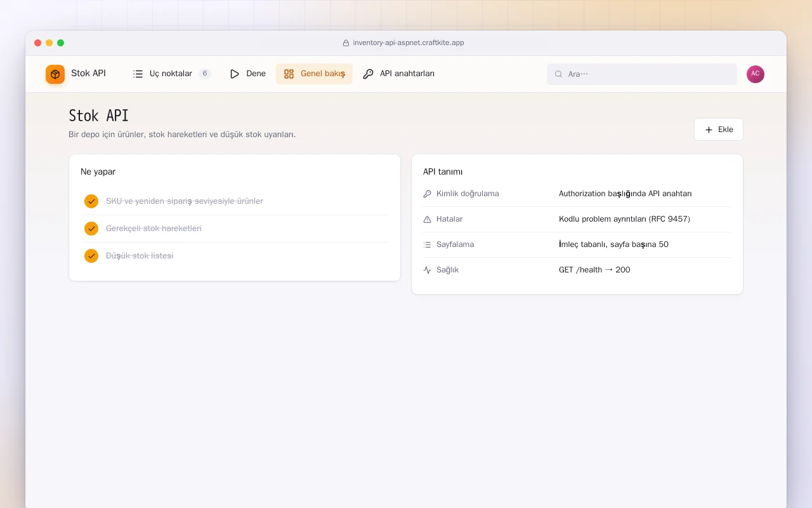Screen dimensions: 812x508
Task: Click the Kimlik doğrulama label
Action: (x=468, y=194)
